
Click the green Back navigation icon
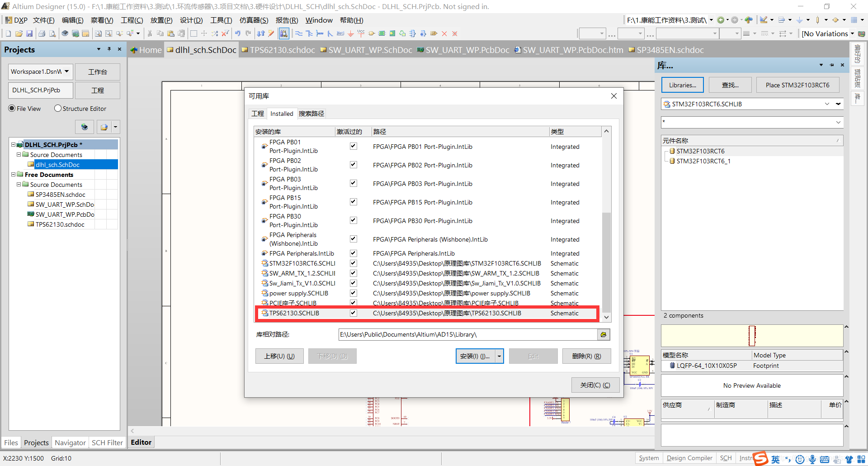coord(721,20)
